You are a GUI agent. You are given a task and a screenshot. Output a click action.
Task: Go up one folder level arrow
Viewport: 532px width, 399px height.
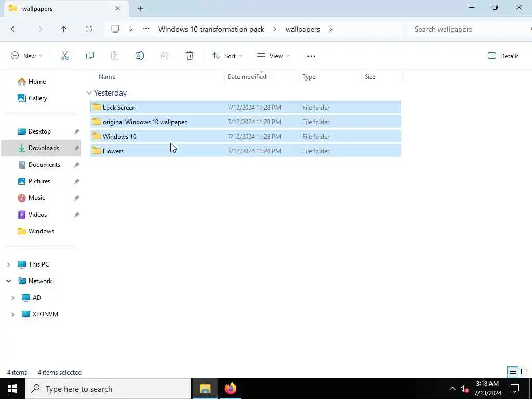[x=63, y=29]
